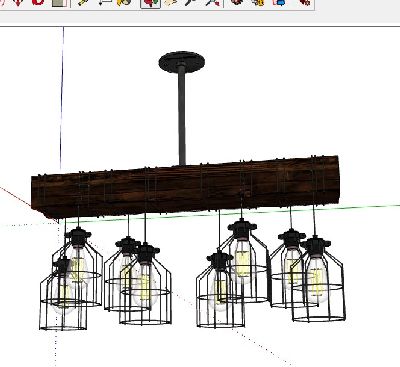
Task: Pick the yellow Tape Measure tool
Action: click(82, 3)
